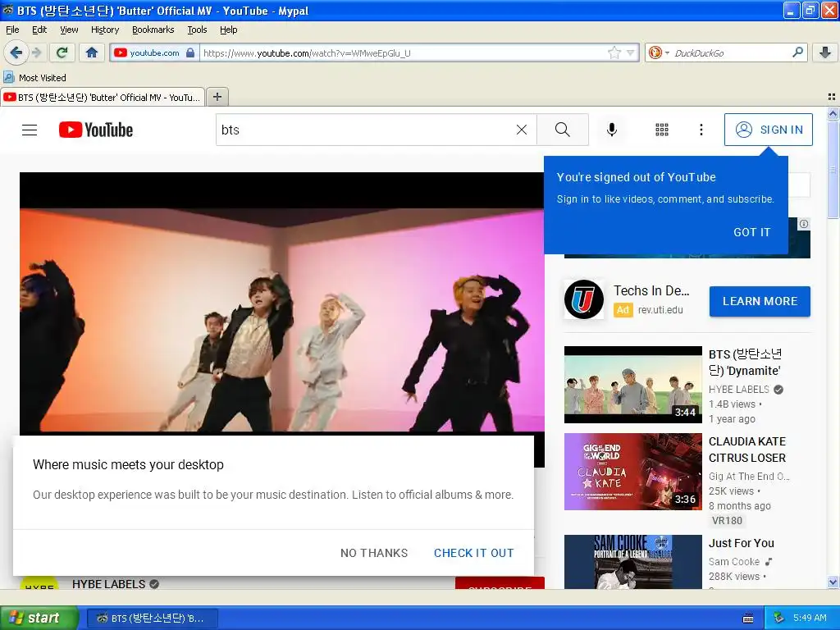Open the File menu
This screenshot has width=840, height=630.
[12, 30]
